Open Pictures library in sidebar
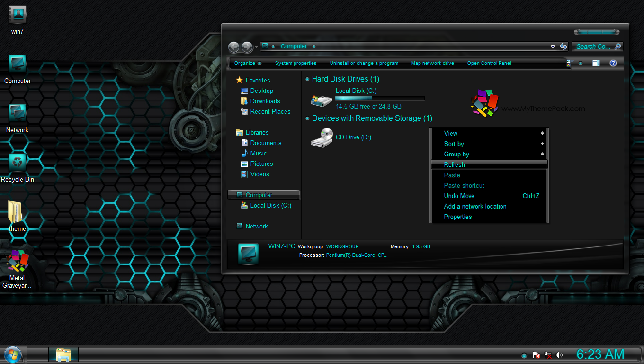644x364 pixels. [x=257, y=164]
